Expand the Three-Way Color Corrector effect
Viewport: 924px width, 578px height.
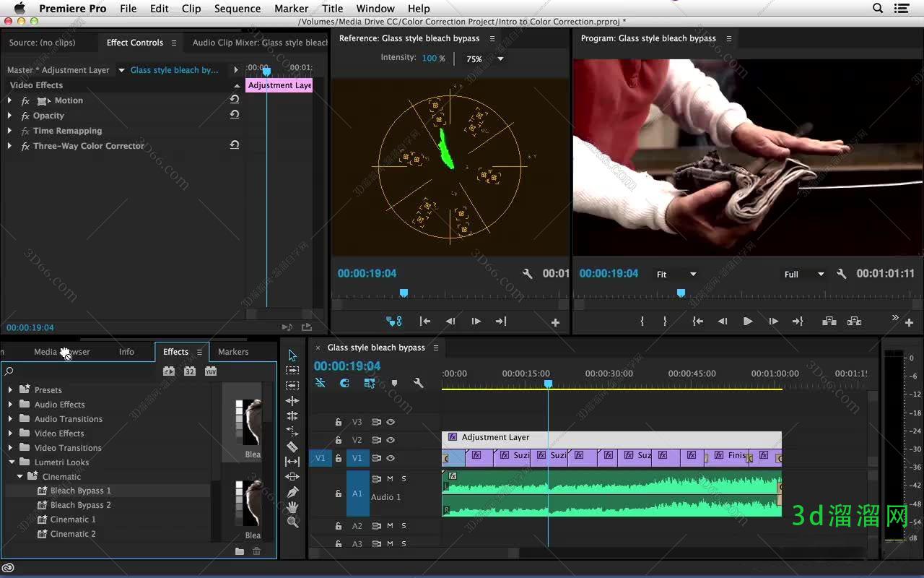[x=9, y=146]
